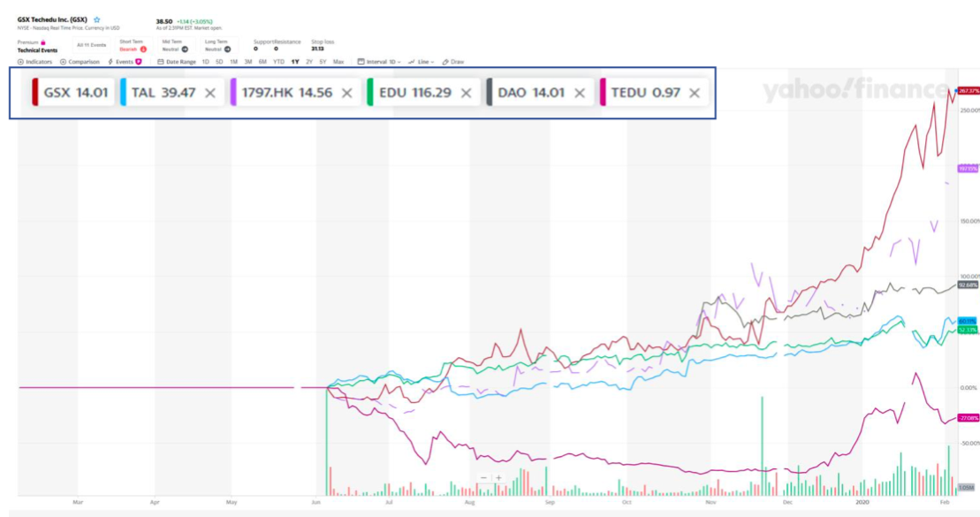Open Short Term Bearish technical event
Image resolution: width=980 pixels, height=517 pixels.
[133, 46]
